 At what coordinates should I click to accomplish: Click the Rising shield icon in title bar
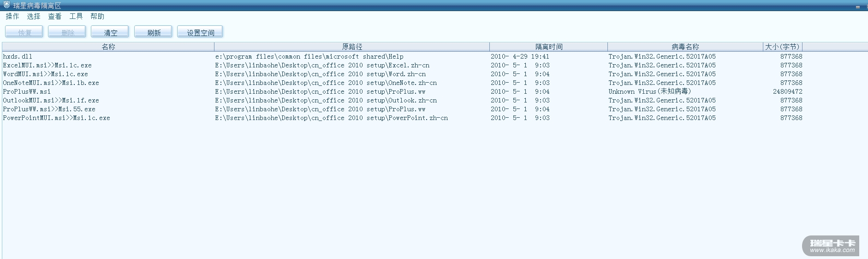(x=6, y=5)
